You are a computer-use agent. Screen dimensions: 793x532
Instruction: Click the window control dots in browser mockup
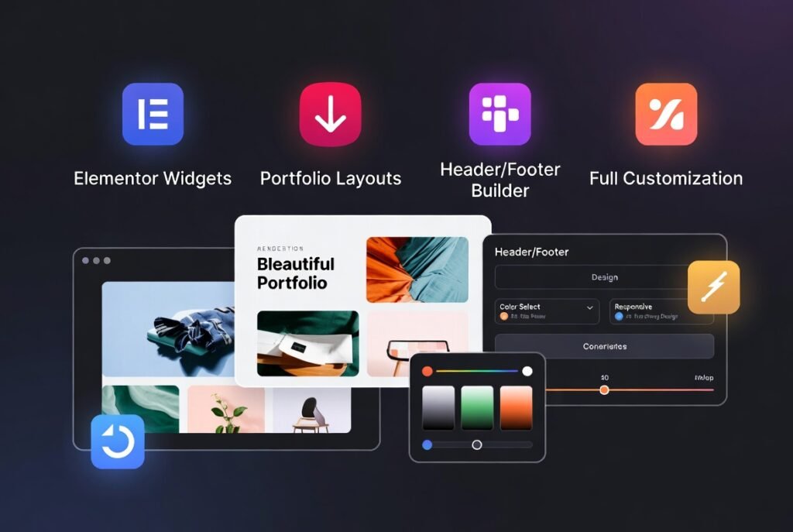96,260
